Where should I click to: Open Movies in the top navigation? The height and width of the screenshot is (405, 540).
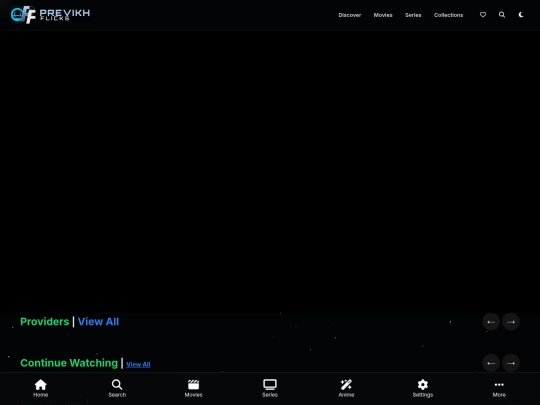(383, 15)
